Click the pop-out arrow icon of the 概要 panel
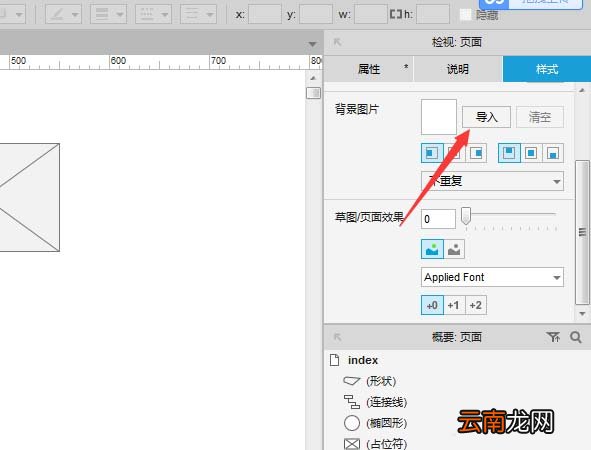Viewport: 591px width, 450px height. coord(337,337)
